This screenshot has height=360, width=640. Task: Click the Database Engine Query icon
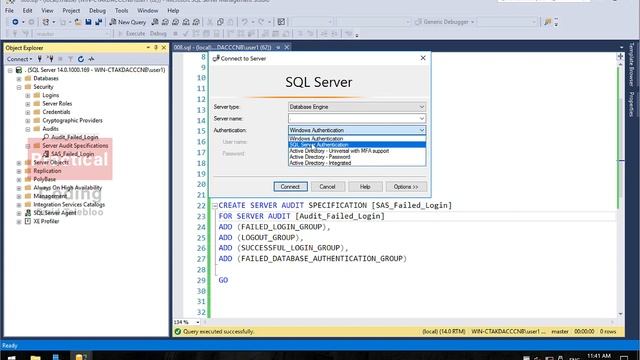[x=155, y=22]
